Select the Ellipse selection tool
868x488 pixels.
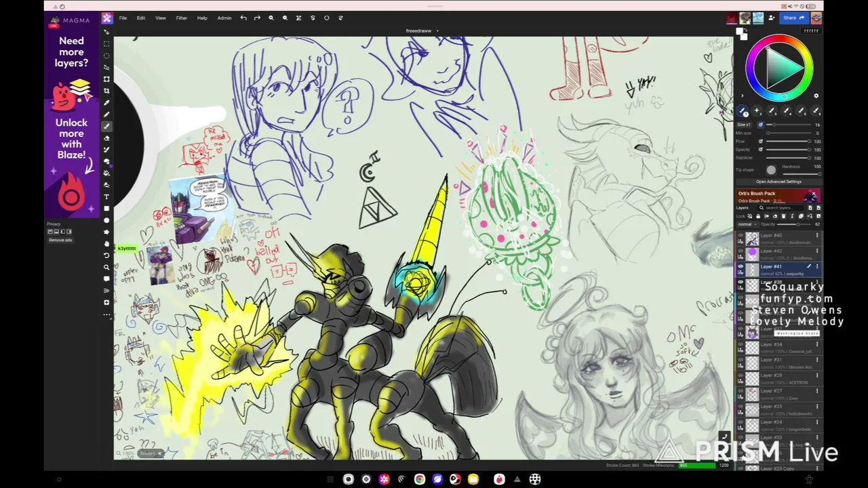click(x=106, y=55)
